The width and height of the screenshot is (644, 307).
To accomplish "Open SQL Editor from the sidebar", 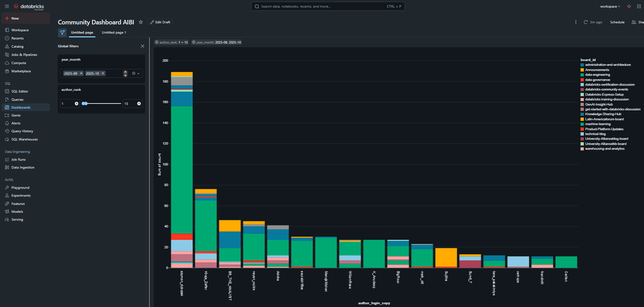I will click(x=19, y=91).
